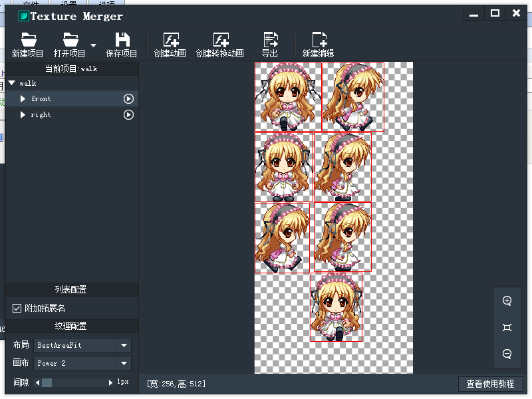Select the bottom lone sprite frame

(336, 307)
